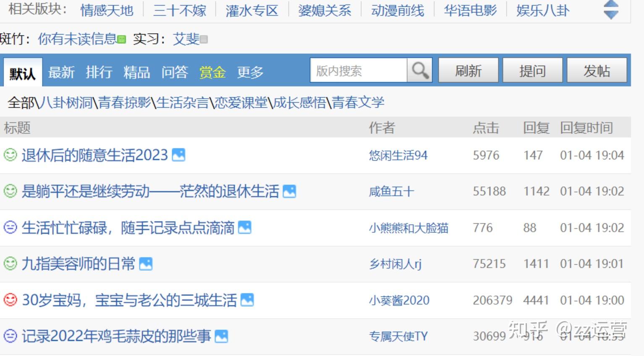Click the image icon after 生活忙忙碌碌 post title
Image resolution: width=644 pixels, height=356 pixels.
point(245,227)
